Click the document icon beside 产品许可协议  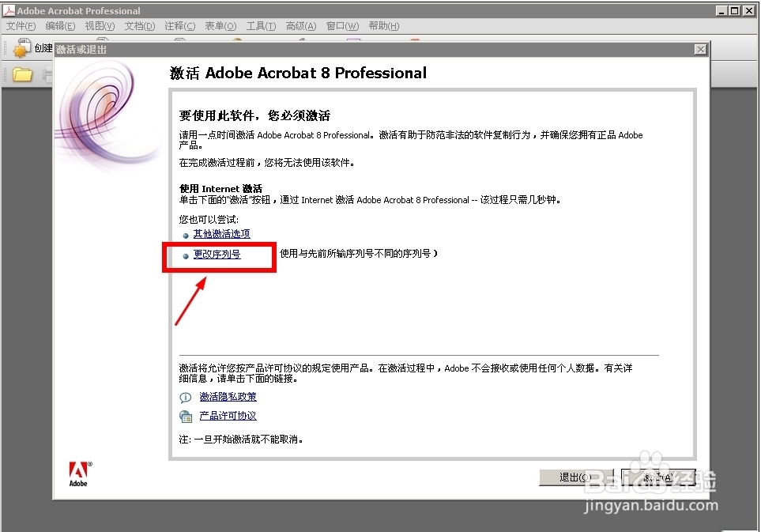(185, 415)
